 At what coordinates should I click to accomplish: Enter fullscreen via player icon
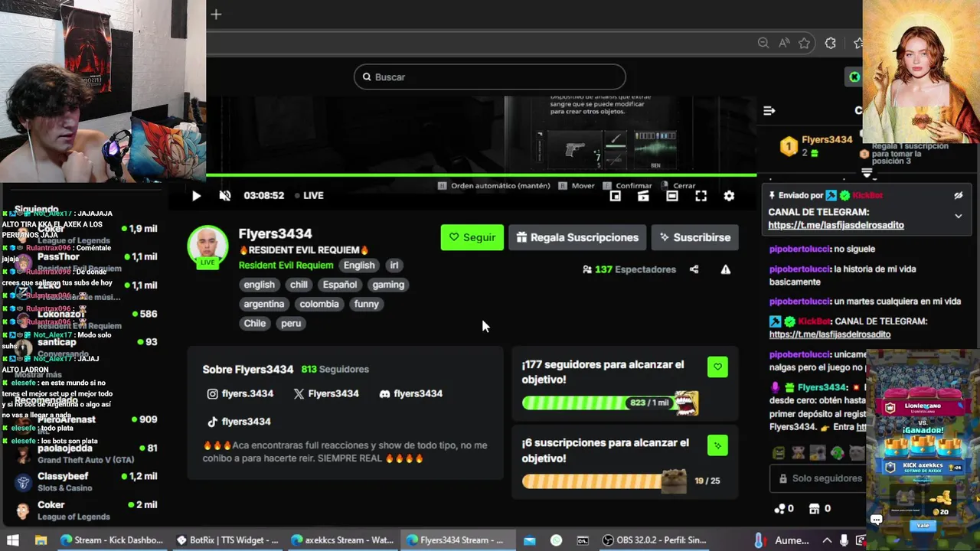[x=701, y=196]
